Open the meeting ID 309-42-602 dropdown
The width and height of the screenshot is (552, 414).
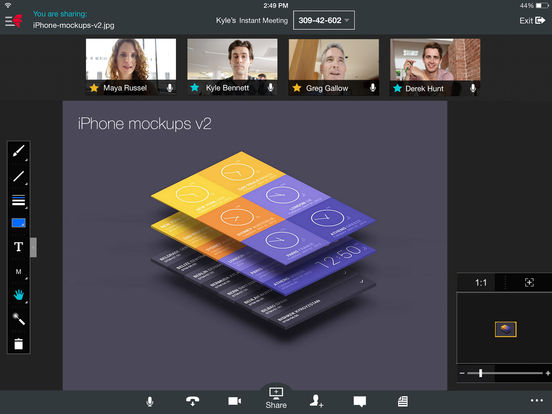tap(324, 20)
